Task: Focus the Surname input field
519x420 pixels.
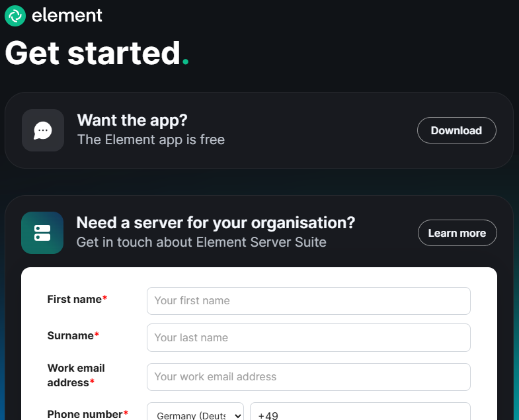Action: [x=309, y=337]
